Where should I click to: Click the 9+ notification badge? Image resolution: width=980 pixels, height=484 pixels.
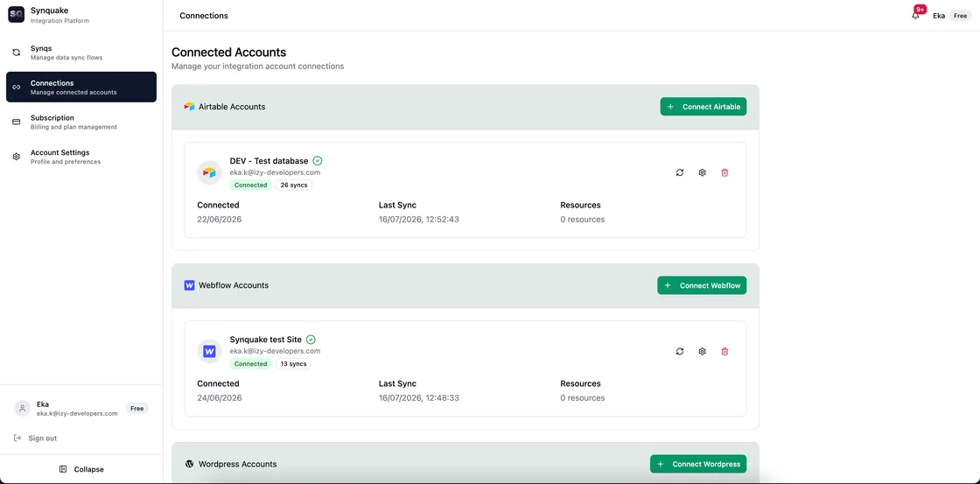click(920, 10)
